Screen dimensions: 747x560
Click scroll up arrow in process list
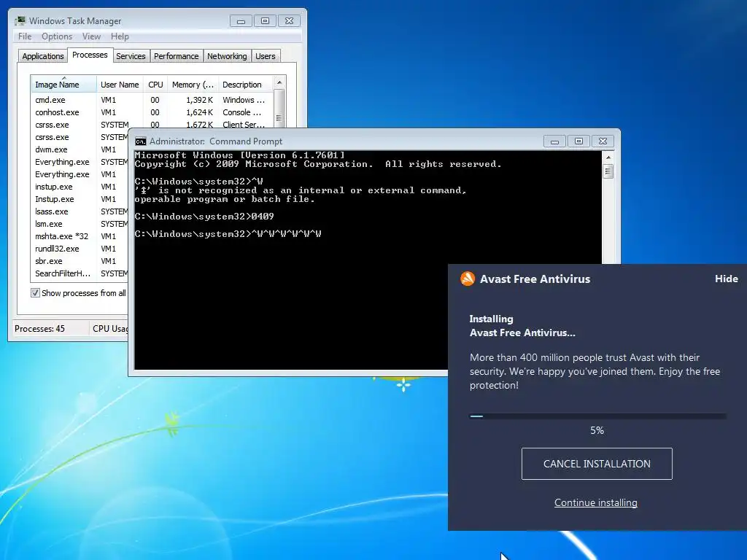[279, 82]
